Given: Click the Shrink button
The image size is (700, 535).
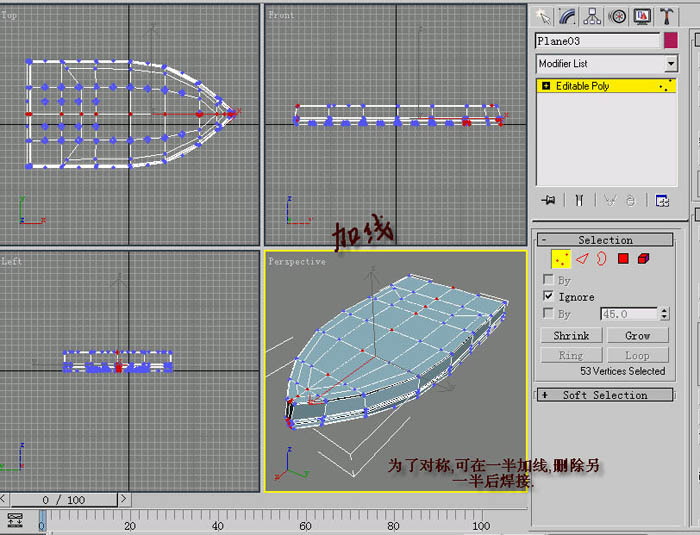Looking at the screenshot, I should (x=571, y=335).
